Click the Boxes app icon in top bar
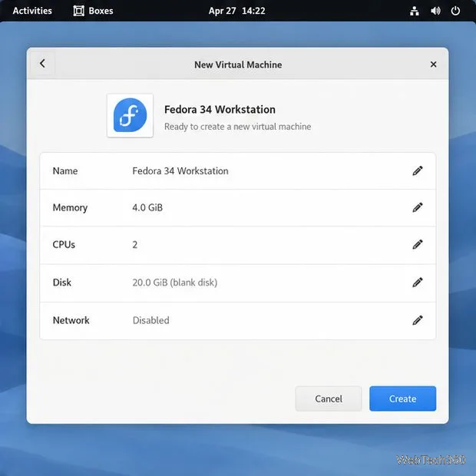 click(x=78, y=11)
